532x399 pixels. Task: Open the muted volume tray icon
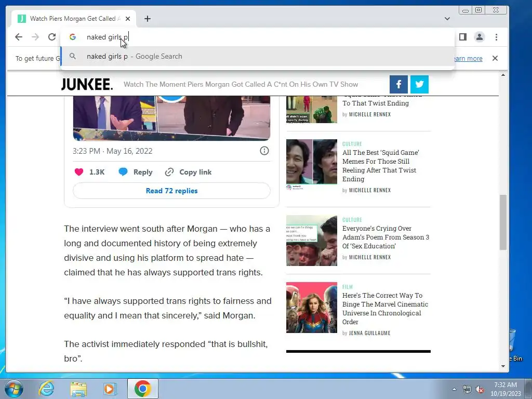(x=480, y=390)
